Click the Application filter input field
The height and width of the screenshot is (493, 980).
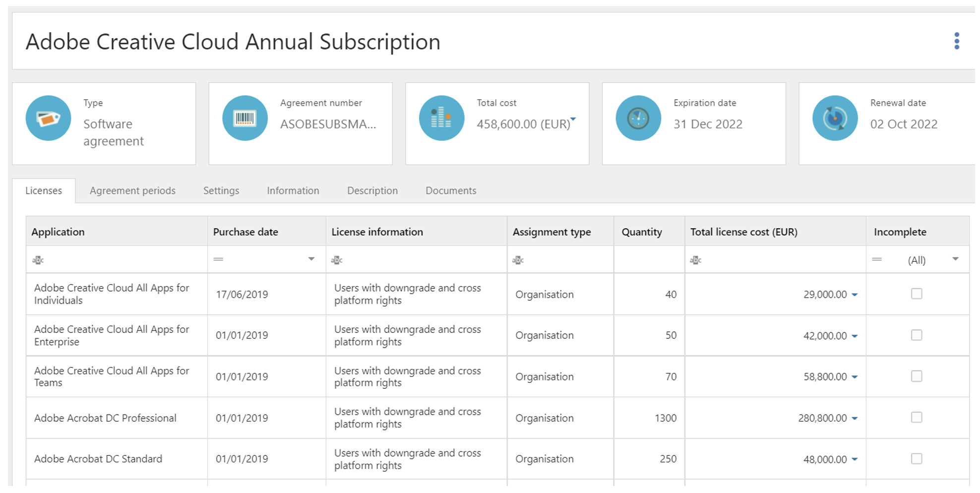pyautogui.click(x=117, y=259)
